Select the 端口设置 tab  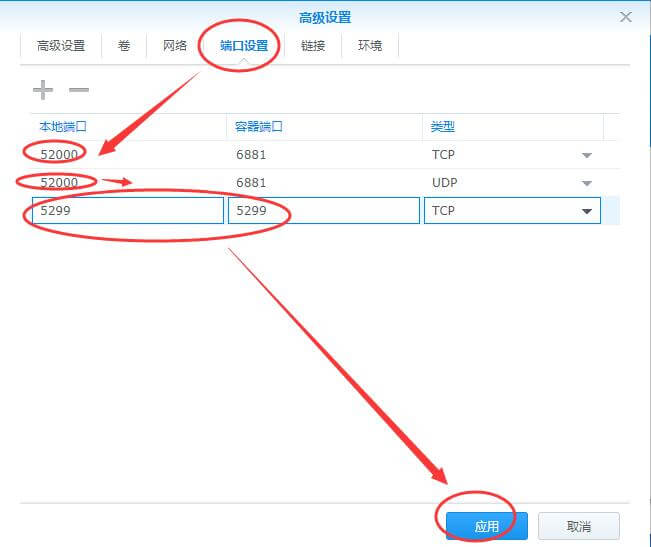244,46
